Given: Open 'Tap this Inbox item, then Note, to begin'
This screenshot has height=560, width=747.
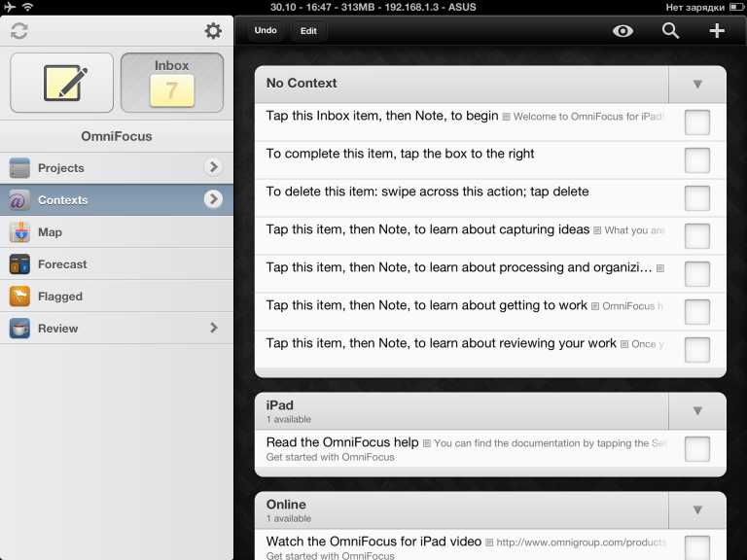Looking at the screenshot, I should tap(490, 122).
